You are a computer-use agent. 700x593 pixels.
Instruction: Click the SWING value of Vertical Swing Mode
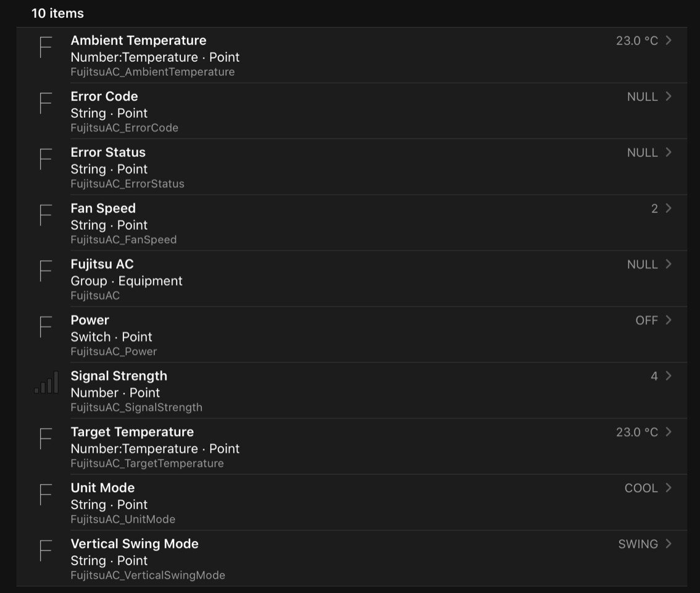(x=638, y=544)
